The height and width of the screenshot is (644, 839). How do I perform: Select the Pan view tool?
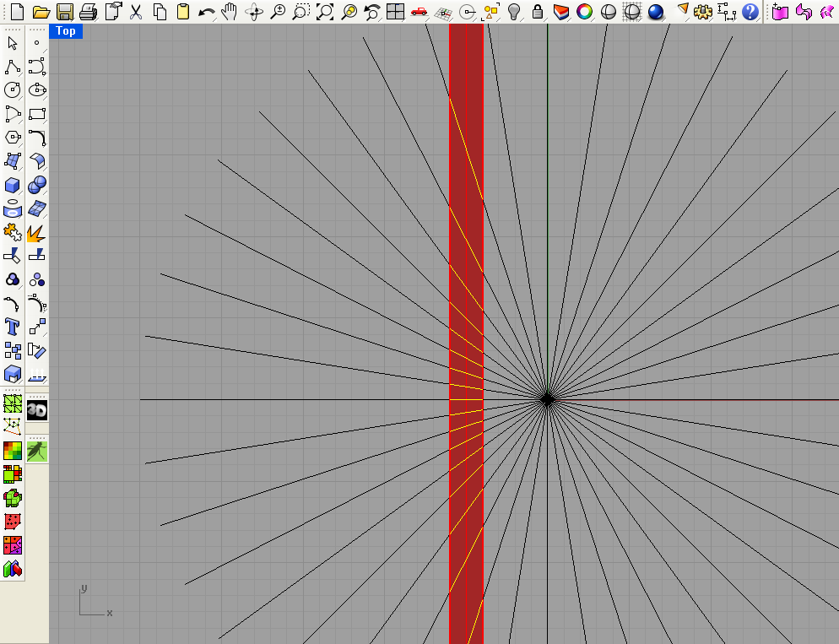(x=228, y=11)
